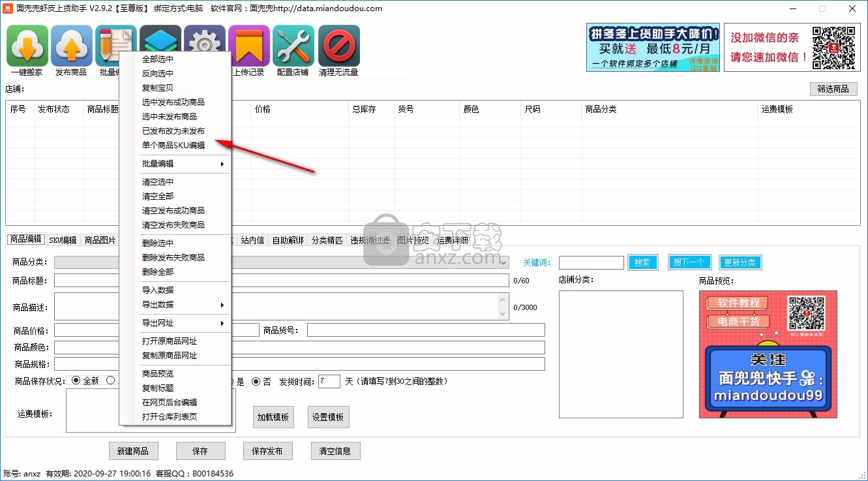This screenshot has width=868, height=481.
Task: Click the 加载模板 button
Action: click(x=273, y=417)
